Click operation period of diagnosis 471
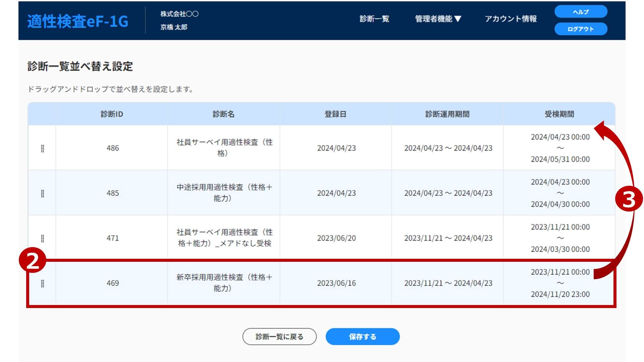The width and height of the screenshot is (644, 362). coord(448,238)
